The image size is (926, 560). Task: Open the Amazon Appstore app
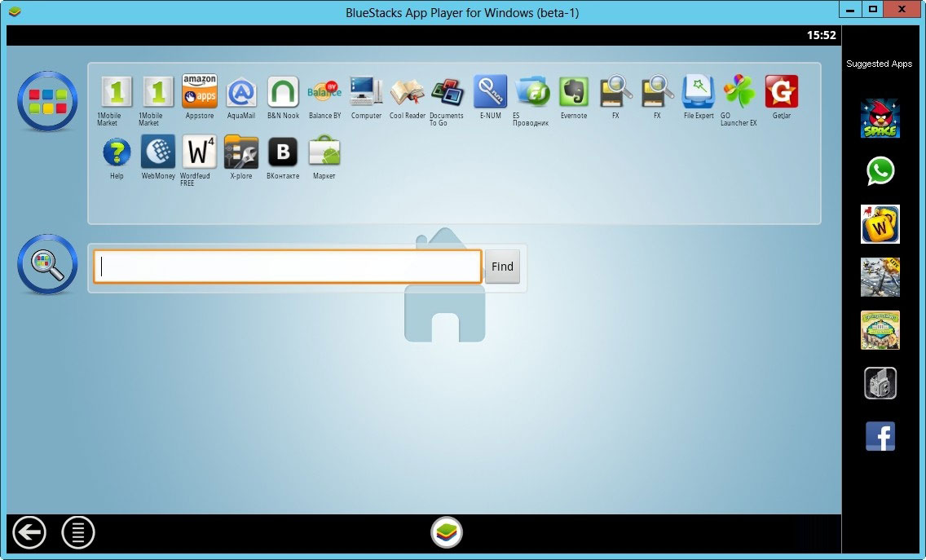coord(200,91)
